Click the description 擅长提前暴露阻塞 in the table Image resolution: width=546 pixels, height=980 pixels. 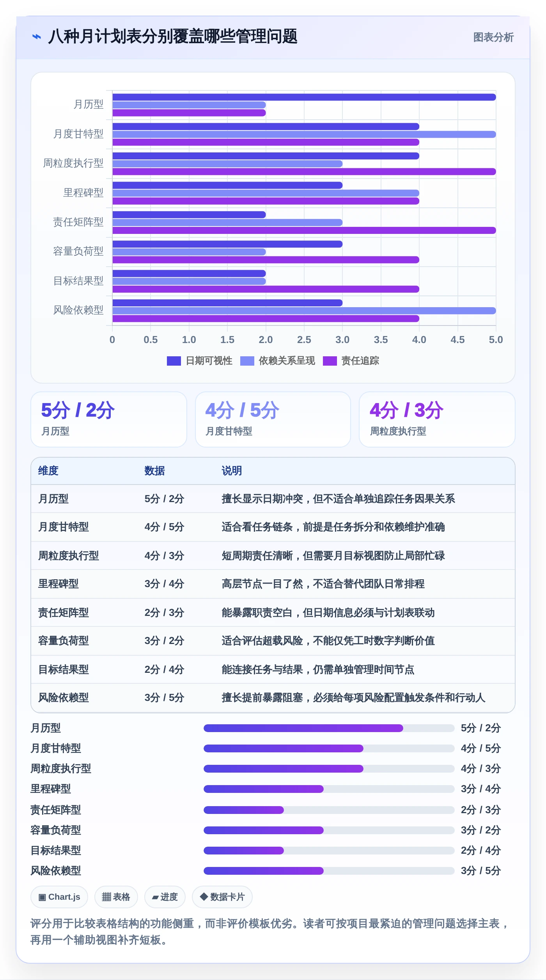coord(353,697)
